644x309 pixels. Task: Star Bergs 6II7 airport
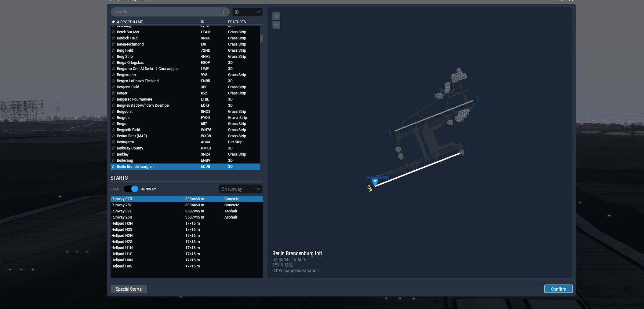(x=113, y=123)
